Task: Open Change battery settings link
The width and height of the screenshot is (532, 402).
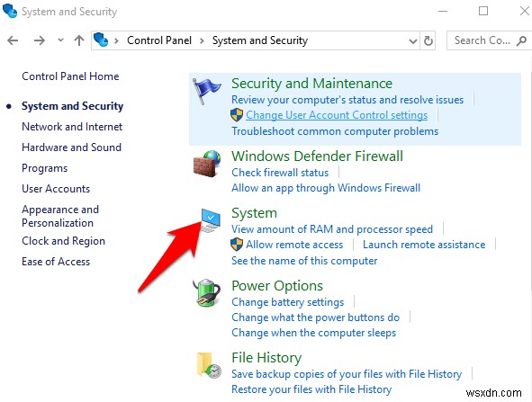Action: [x=287, y=302]
